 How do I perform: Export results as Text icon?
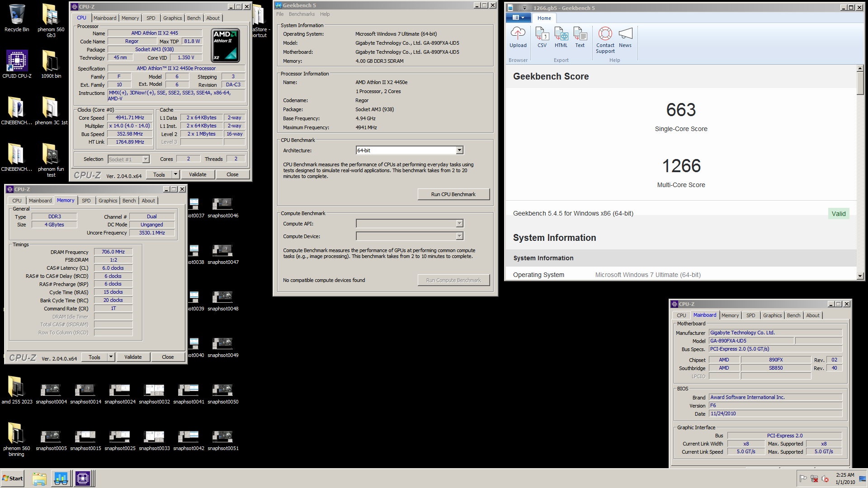(580, 37)
